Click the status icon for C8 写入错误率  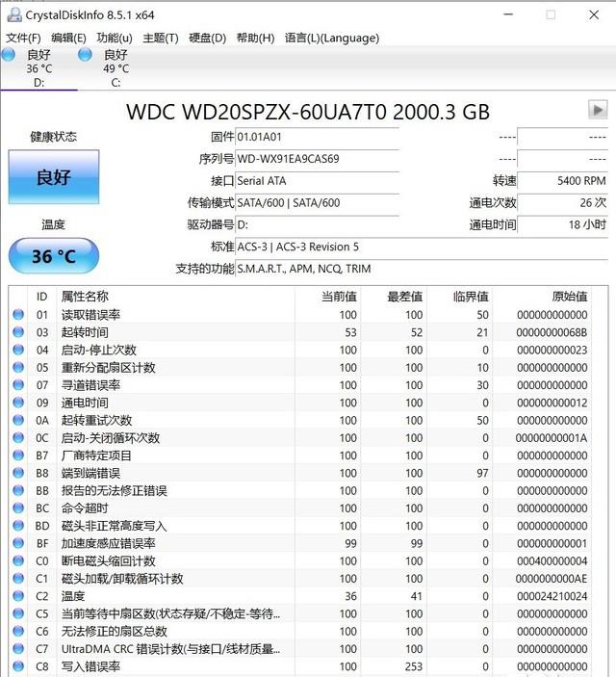pos(18,666)
